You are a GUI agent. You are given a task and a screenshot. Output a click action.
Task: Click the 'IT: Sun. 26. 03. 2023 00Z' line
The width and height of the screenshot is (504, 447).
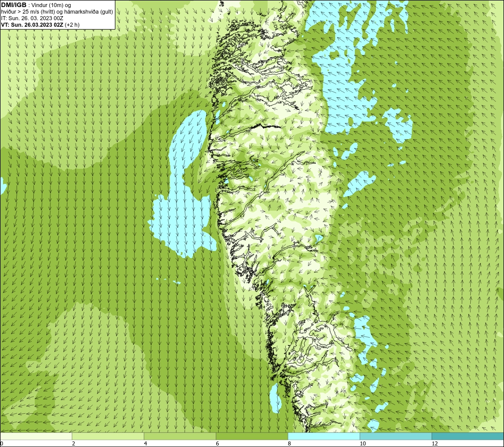pyautogui.click(x=32, y=18)
